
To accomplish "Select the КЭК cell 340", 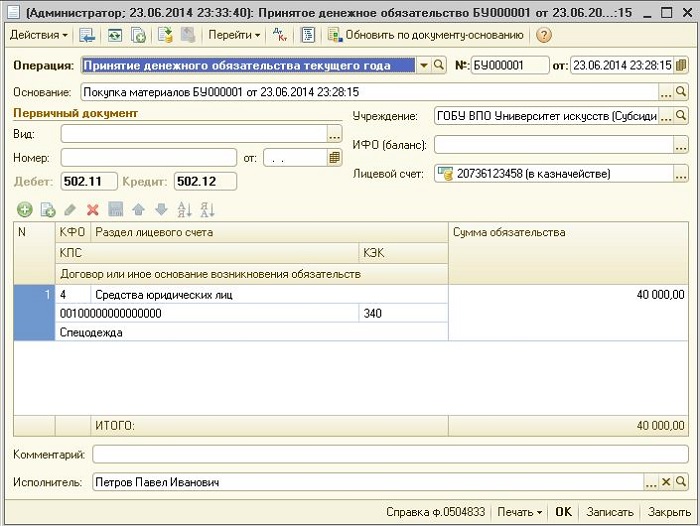I will 403,313.
